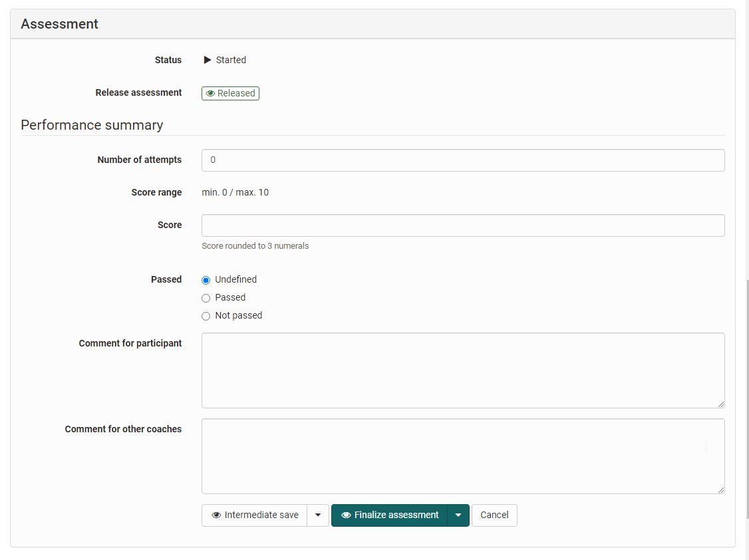Click the Finalize assessment button
749x560 pixels.
coord(390,515)
